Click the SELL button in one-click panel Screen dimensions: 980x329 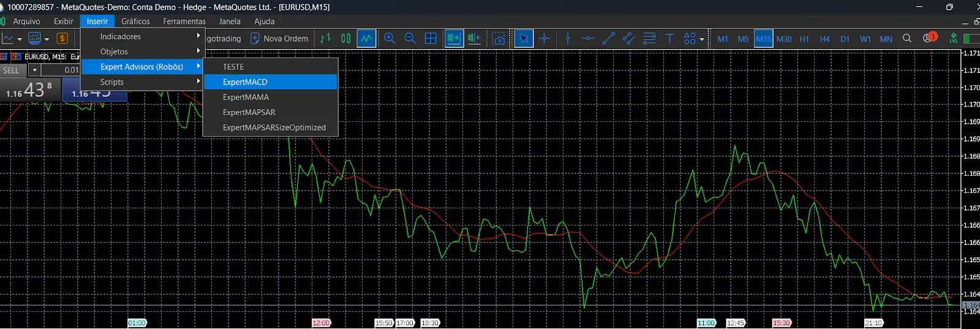click(12, 70)
